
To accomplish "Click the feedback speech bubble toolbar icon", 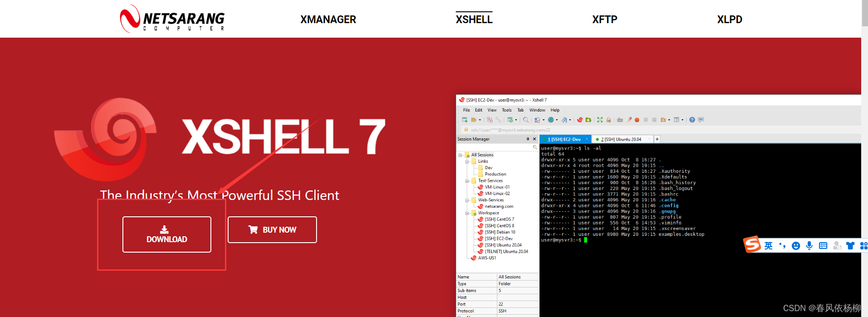I will click(701, 120).
